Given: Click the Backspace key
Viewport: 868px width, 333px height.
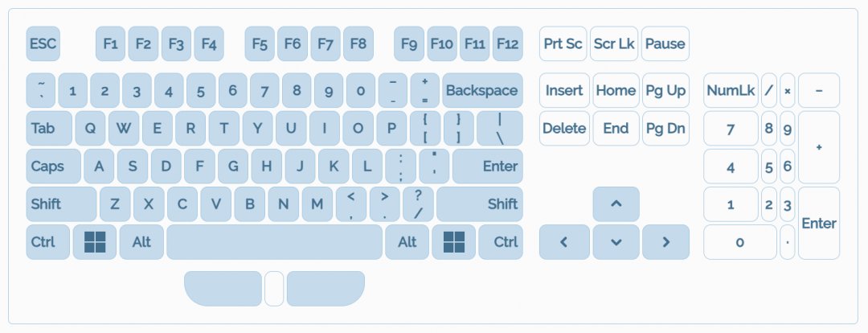Looking at the screenshot, I should point(482,90).
